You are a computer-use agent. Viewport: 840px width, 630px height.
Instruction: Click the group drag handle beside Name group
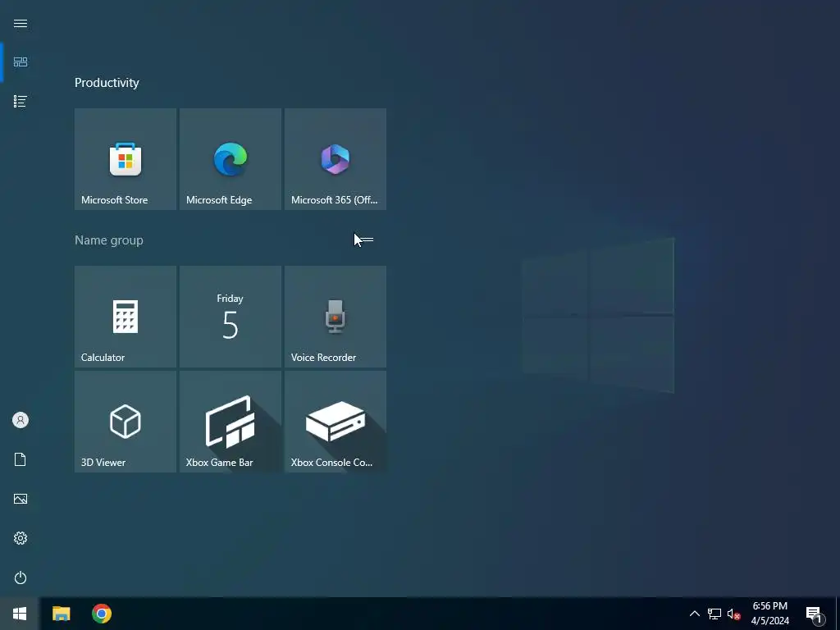[x=367, y=240]
